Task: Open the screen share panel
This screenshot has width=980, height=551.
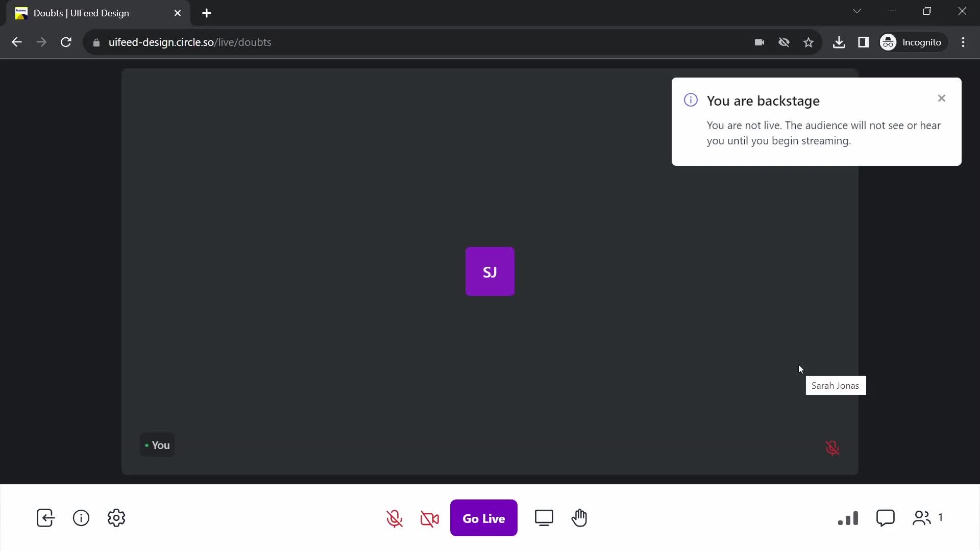Action: 544,518
